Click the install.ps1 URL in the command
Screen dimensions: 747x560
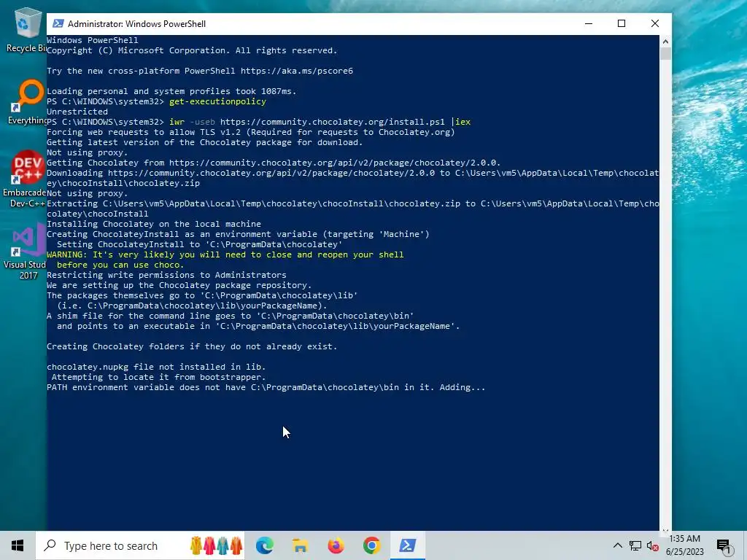click(333, 122)
